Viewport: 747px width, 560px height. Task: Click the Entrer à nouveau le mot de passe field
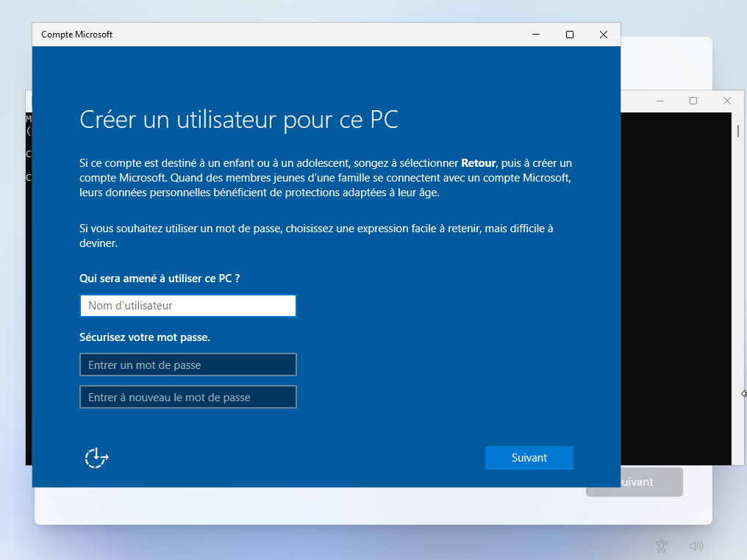[187, 397]
